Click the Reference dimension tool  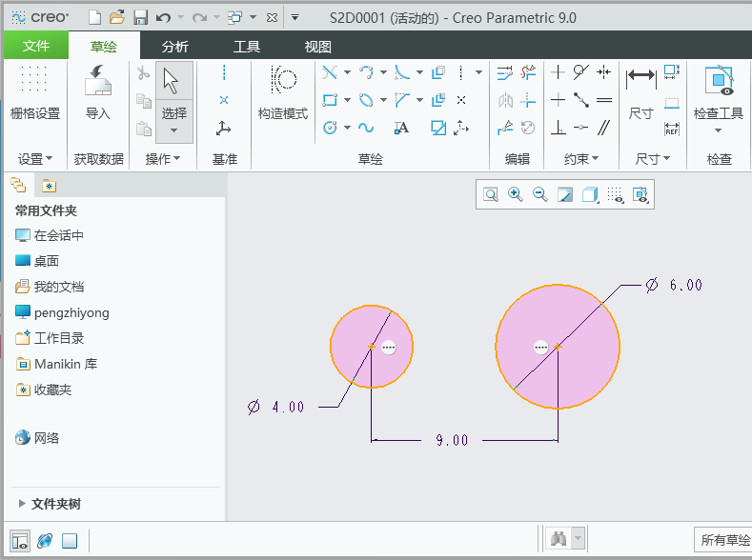[671, 129]
